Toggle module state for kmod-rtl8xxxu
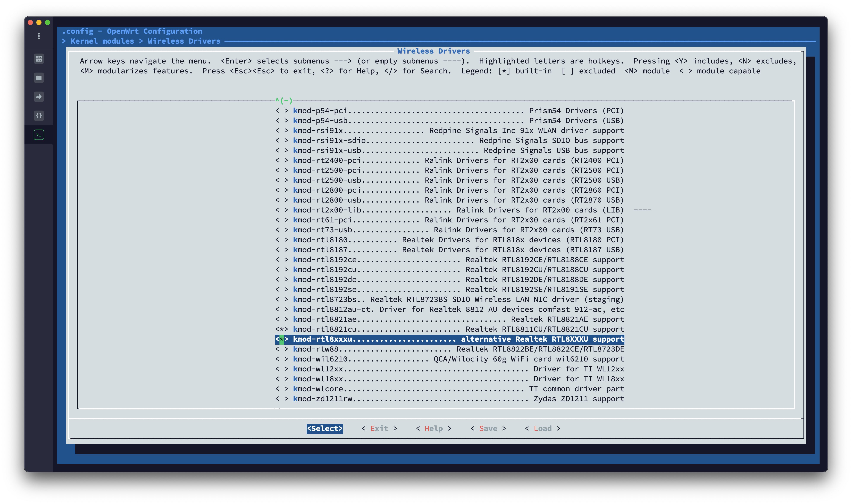The height and width of the screenshot is (504, 852). tap(281, 339)
